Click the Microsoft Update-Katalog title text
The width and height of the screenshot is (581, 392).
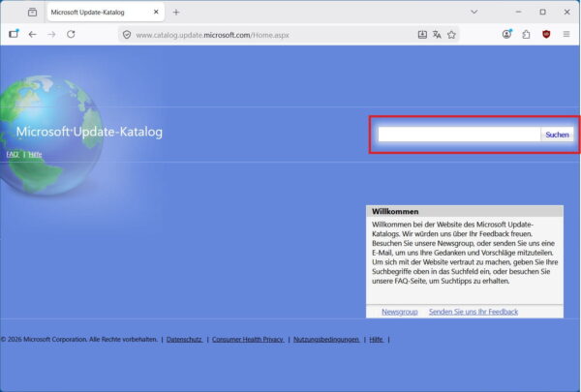[89, 132]
